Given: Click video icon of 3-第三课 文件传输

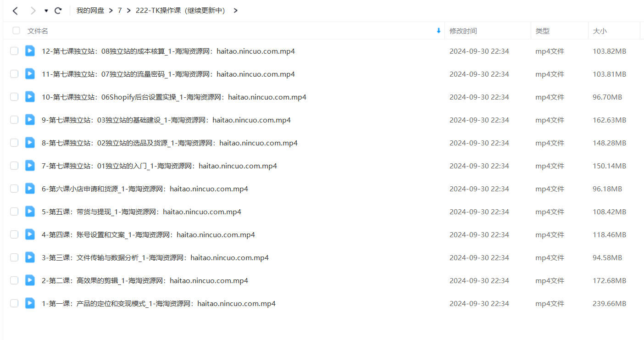Looking at the screenshot, I should pos(30,257).
